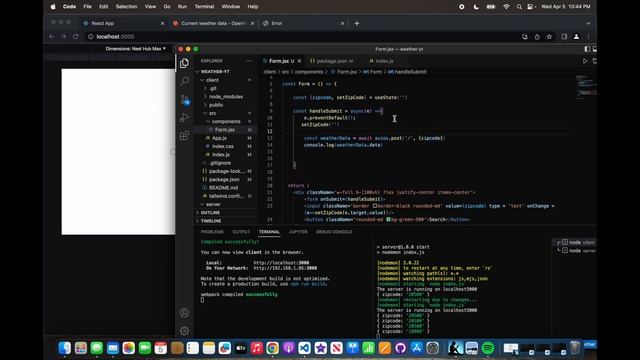Click the bg-green-500 color swatch
The width and height of the screenshot is (640, 360).
click(x=389, y=220)
